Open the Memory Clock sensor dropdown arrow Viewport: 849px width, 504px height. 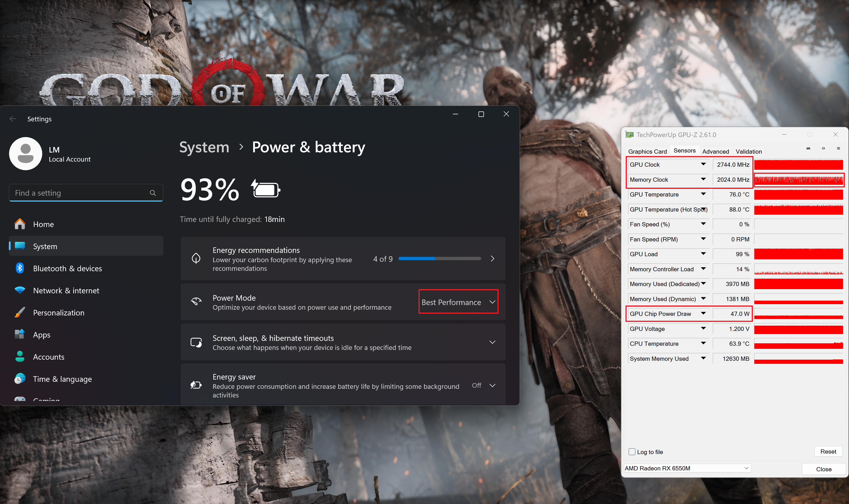[x=703, y=179]
